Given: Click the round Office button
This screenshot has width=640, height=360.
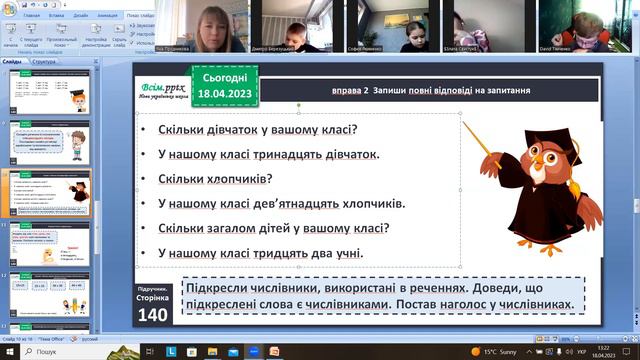Looking at the screenshot, I should pyautogui.click(x=9, y=9).
